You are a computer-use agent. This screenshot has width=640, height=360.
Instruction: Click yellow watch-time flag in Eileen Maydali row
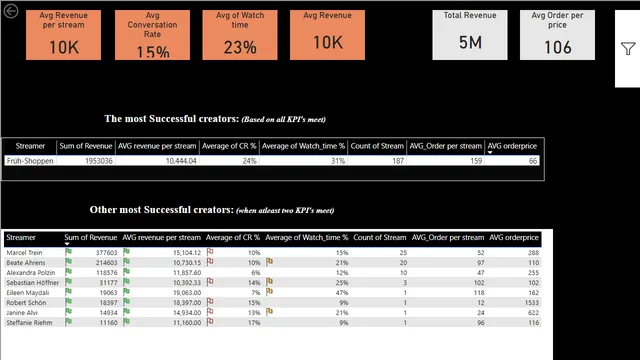coord(269,292)
